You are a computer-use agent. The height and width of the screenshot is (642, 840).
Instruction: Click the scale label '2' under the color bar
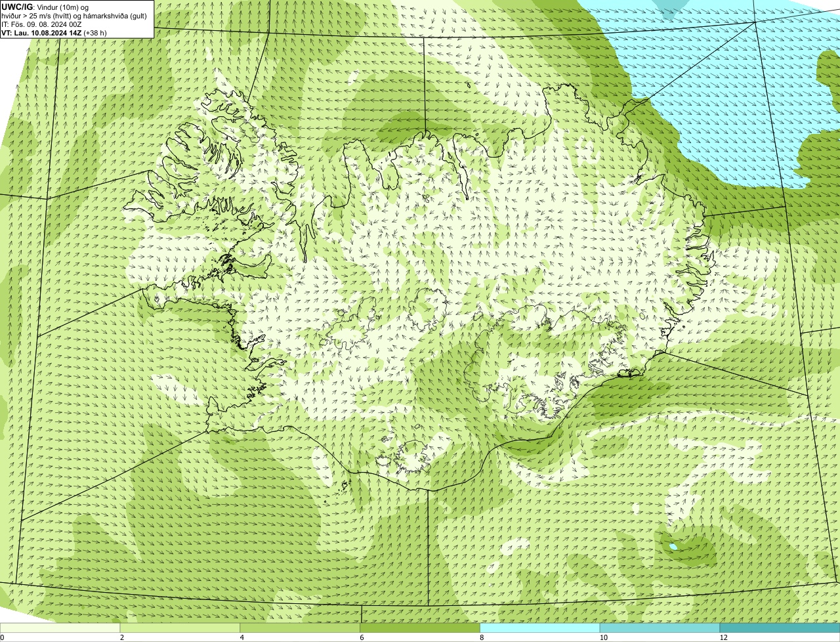tap(122, 637)
